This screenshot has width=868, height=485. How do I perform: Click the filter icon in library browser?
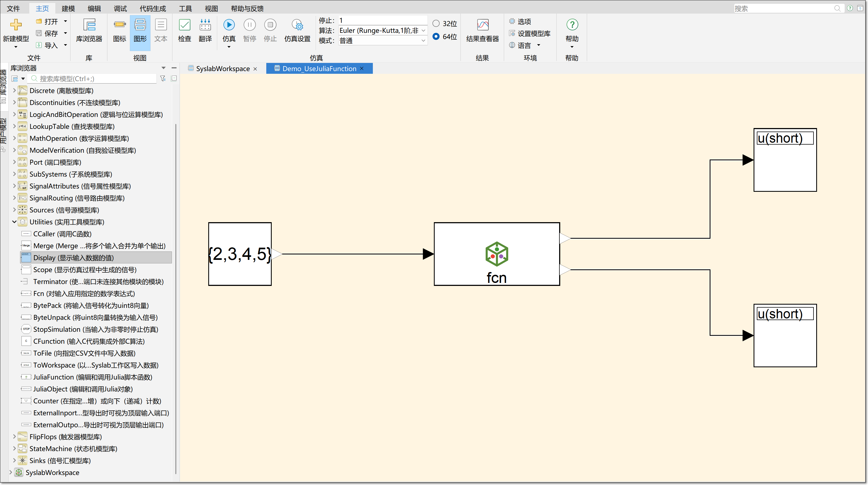(163, 79)
